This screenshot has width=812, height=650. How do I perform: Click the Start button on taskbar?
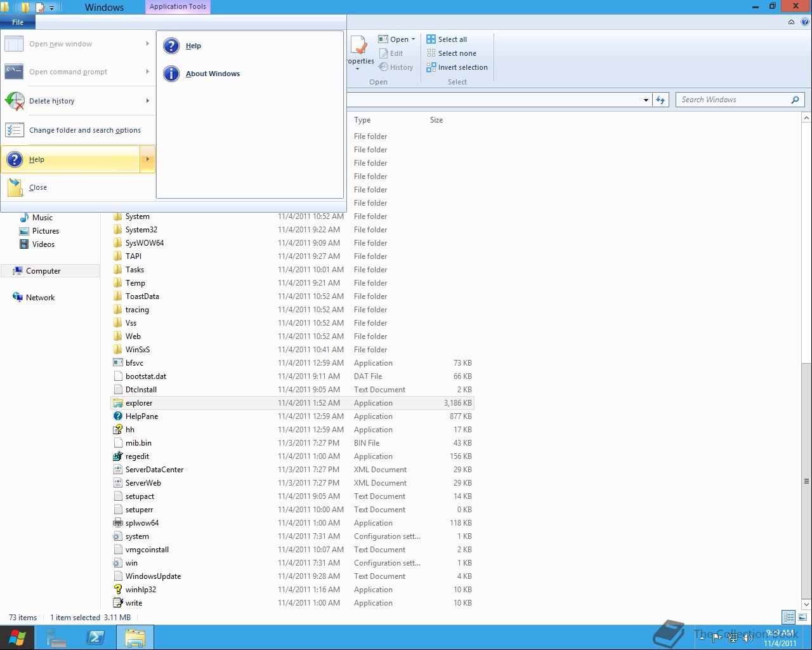tap(17, 637)
